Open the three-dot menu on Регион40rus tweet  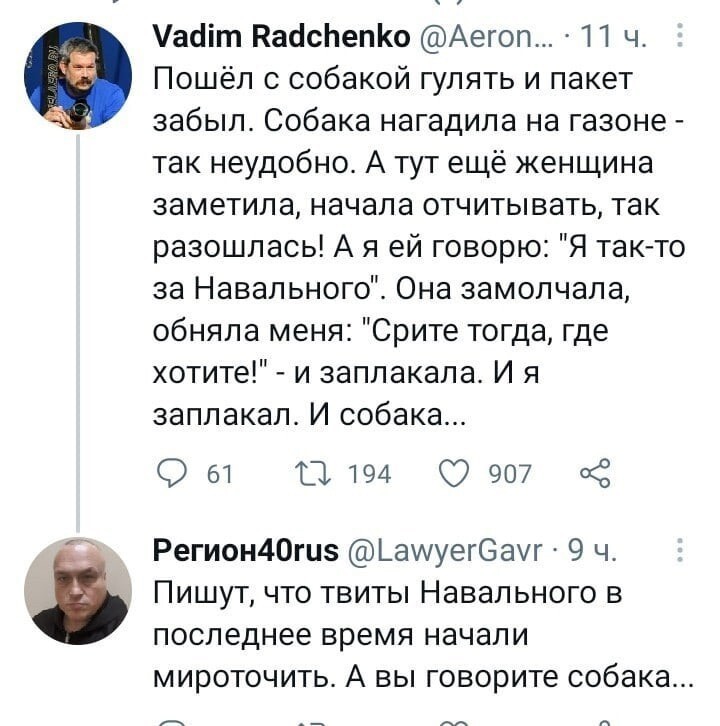679,550
